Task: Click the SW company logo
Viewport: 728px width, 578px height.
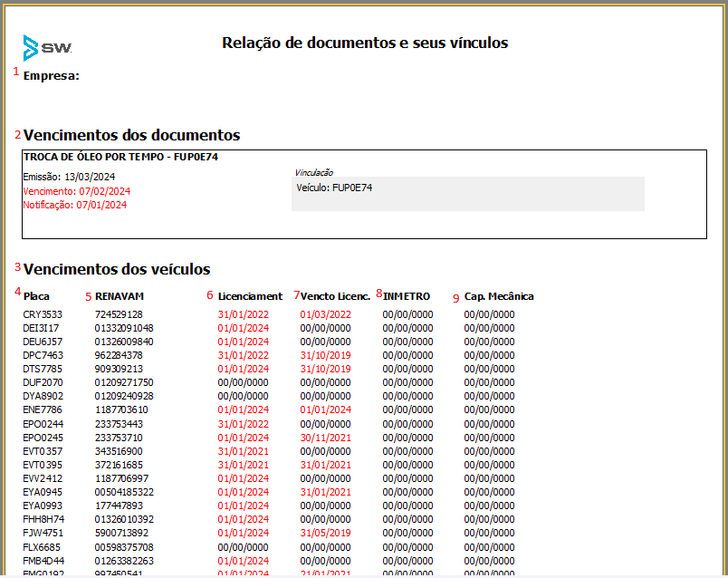Action: point(47,48)
